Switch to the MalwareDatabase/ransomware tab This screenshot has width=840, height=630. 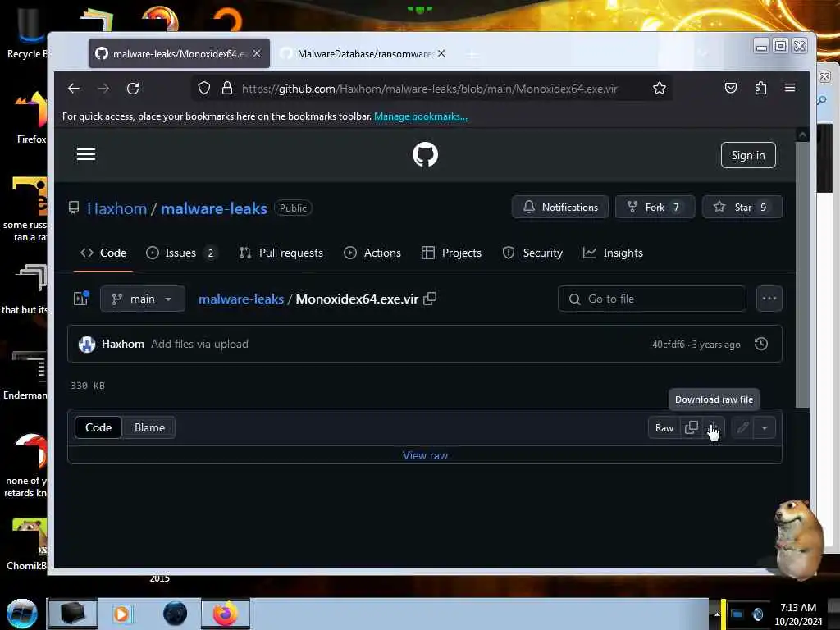pyautogui.click(x=363, y=53)
